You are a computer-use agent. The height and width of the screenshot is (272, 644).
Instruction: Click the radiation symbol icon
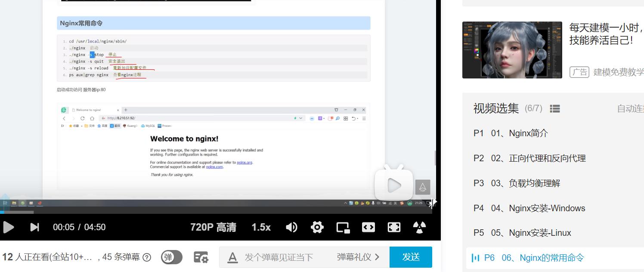point(419,227)
